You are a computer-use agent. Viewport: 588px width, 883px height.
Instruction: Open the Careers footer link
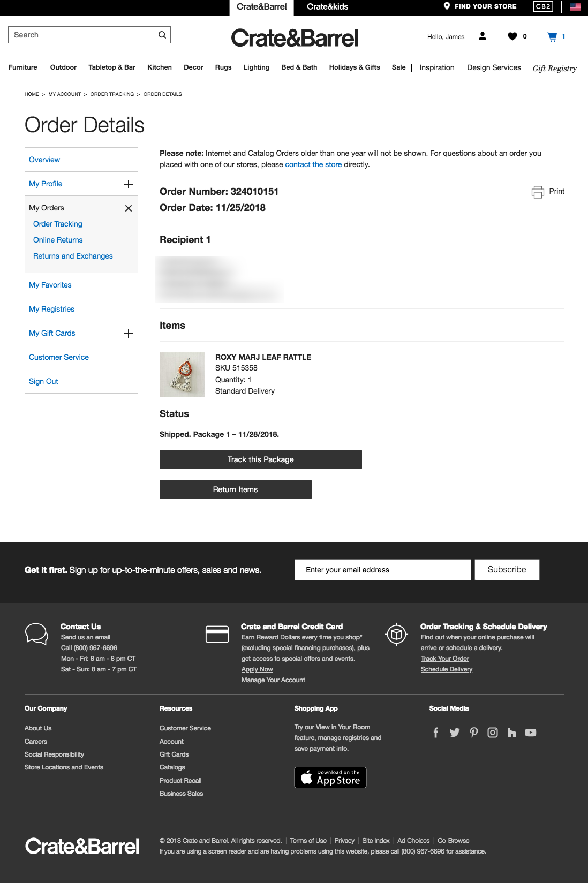tap(36, 742)
